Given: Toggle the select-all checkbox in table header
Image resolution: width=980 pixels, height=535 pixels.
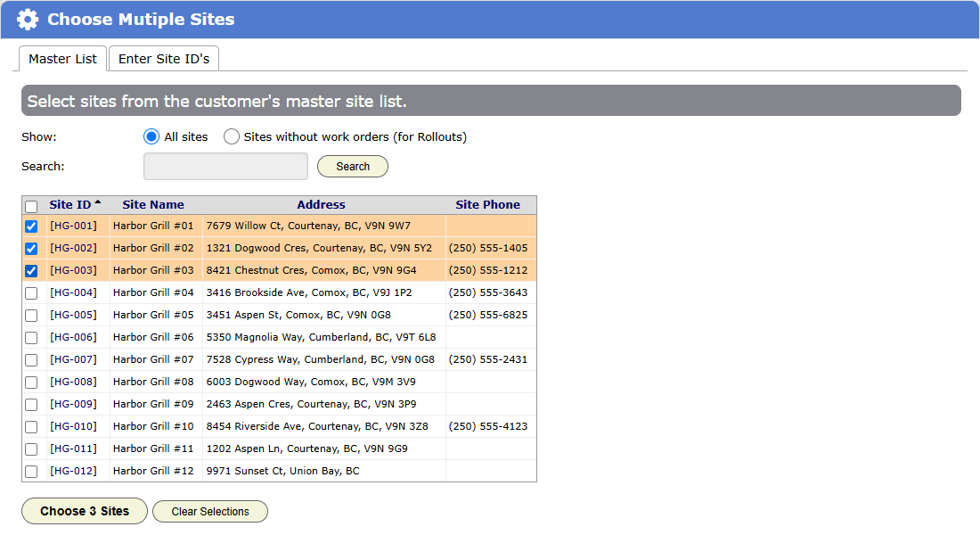Looking at the screenshot, I should pos(31,206).
